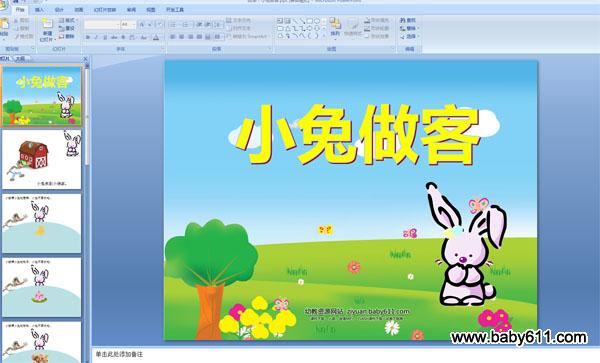The width and height of the screenshot is (600, 363).
Task: Click the bullet list icon
Action: tap(173, 24)
